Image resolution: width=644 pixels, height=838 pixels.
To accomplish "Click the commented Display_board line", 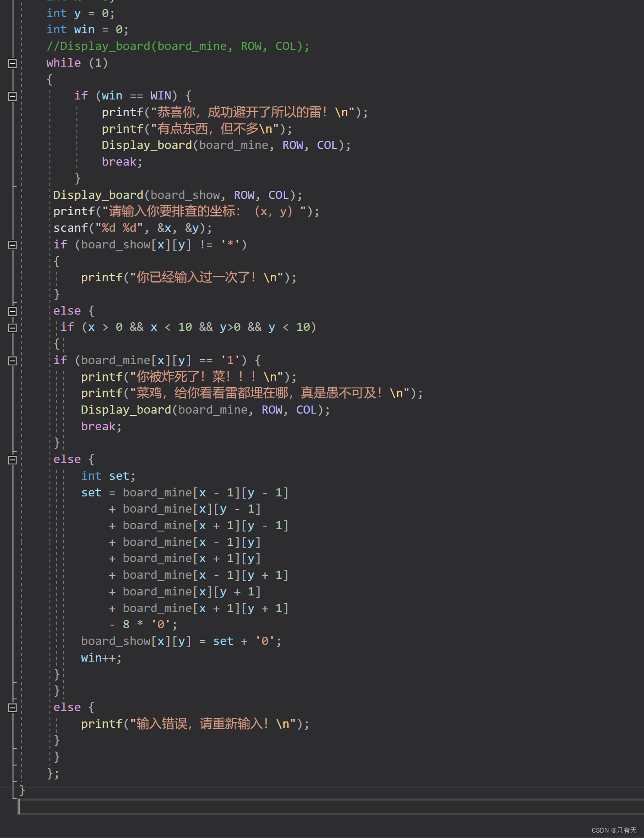I will [178, 46].
